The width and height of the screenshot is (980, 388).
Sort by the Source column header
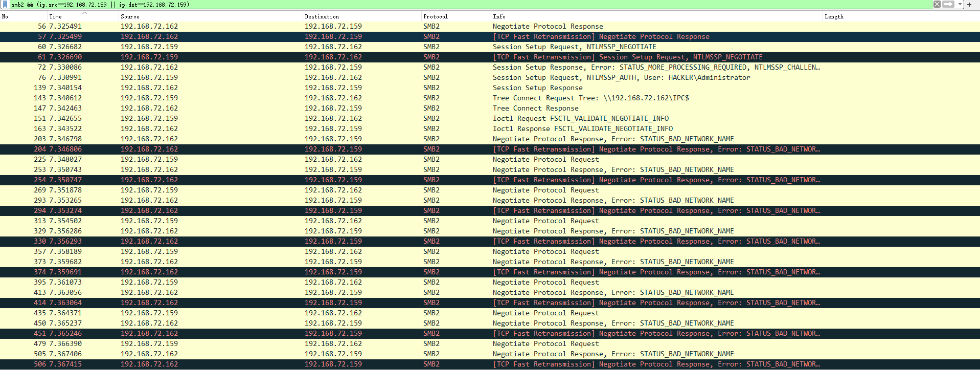pos(211,16)
